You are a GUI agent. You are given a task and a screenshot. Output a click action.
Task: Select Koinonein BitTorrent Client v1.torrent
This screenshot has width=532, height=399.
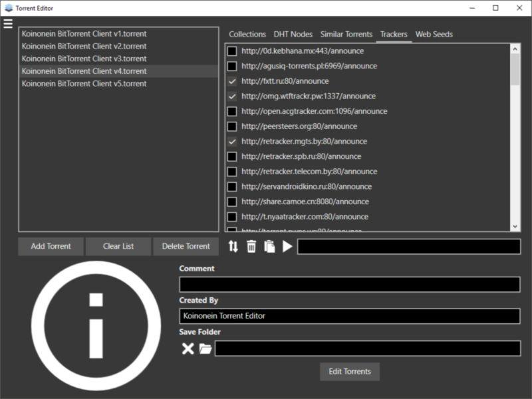[118, 34]
